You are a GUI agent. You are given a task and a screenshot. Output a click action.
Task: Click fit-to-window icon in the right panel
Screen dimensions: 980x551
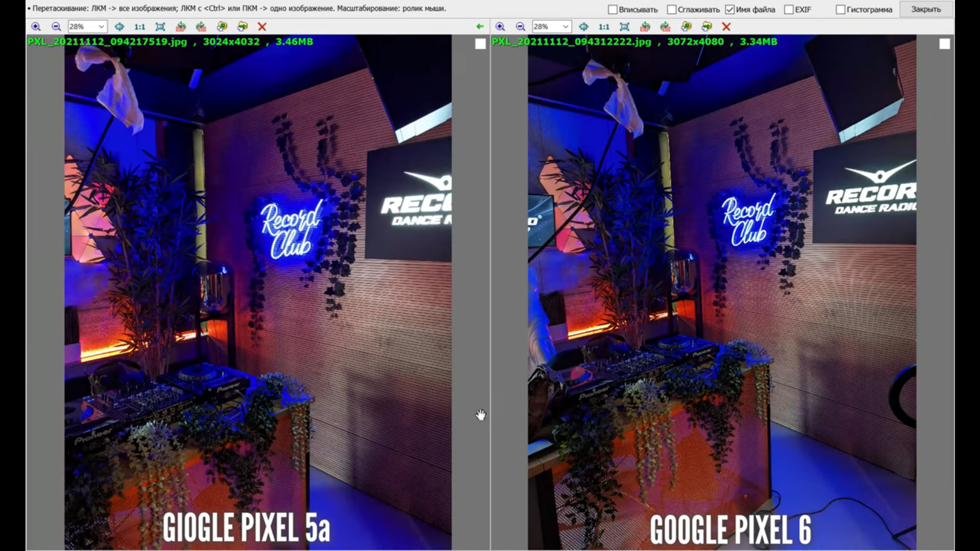tap(624, 27)
